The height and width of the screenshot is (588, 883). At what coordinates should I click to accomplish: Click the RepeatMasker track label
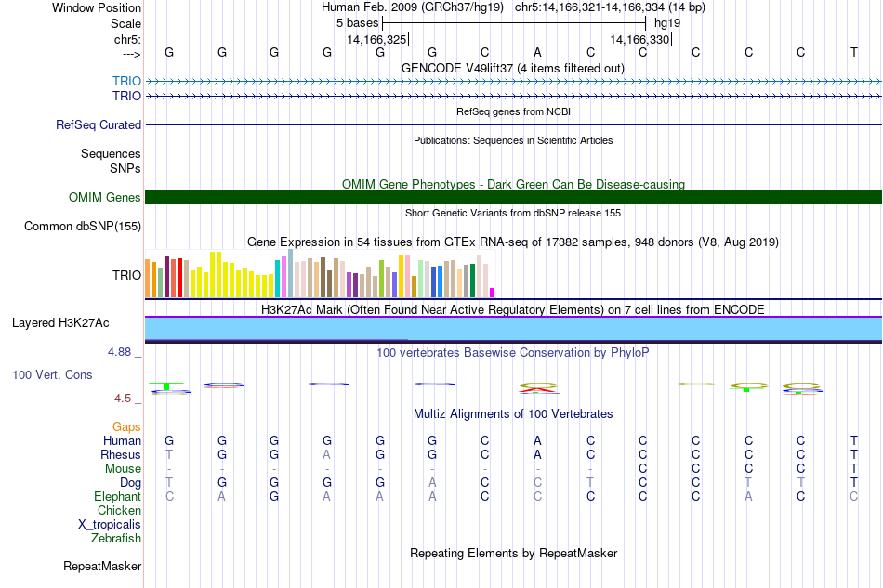pos(102,566)
